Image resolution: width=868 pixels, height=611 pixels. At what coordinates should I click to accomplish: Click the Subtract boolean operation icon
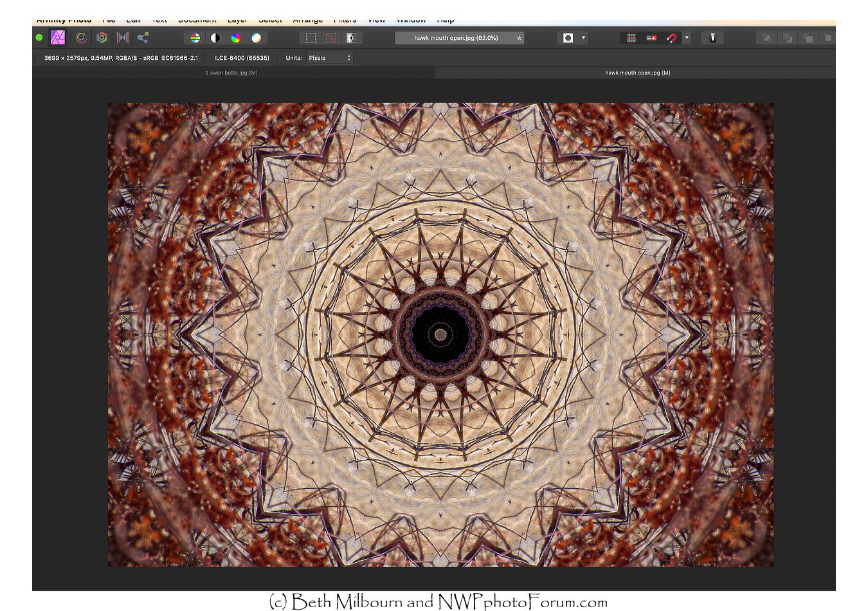[788, 38]
